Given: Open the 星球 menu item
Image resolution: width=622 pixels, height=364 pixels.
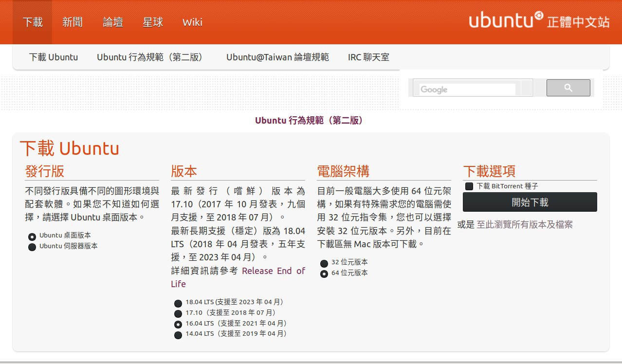Looking at the screenshot, I should (153, 22).
